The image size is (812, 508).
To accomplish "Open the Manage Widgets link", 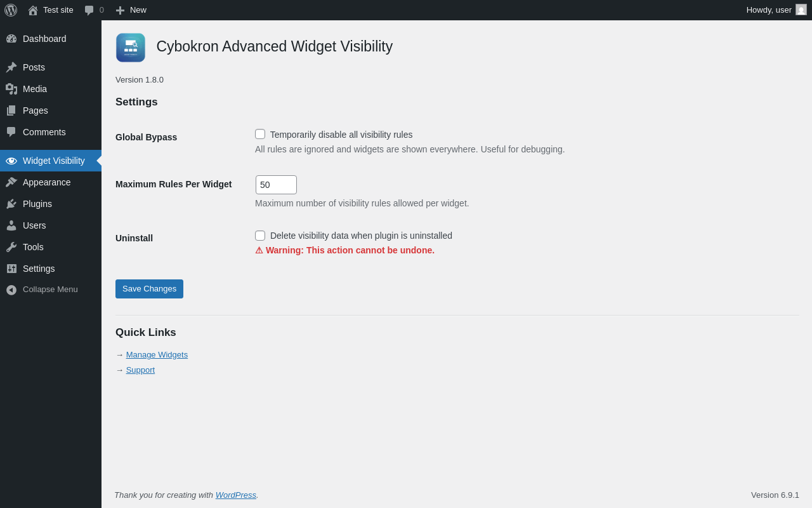I will pos(157,355).
